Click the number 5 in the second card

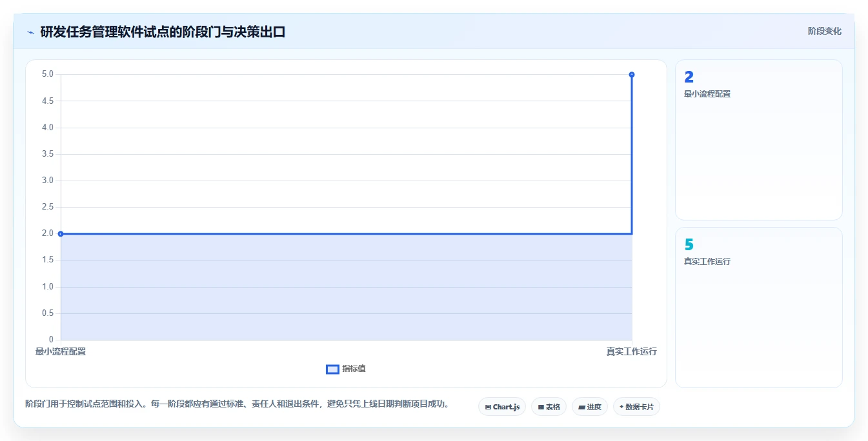coord(689,244)
